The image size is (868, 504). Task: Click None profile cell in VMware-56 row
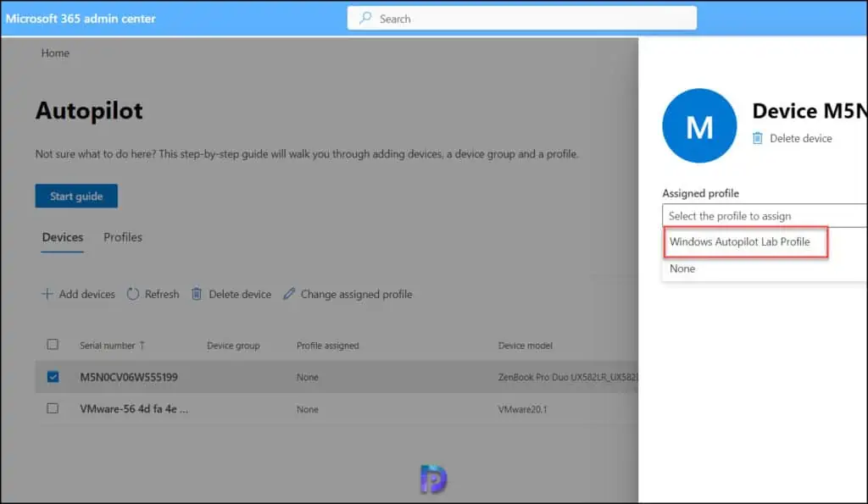point(307,409)
